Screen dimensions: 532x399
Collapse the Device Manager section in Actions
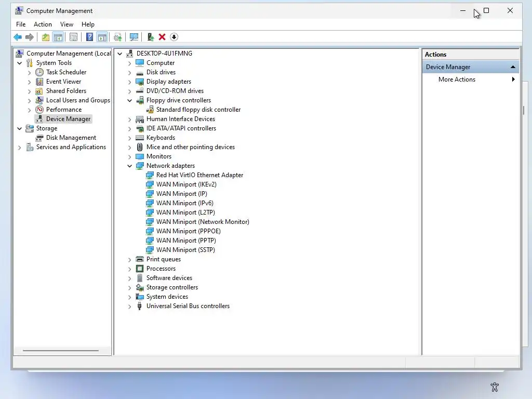[513, 67]
